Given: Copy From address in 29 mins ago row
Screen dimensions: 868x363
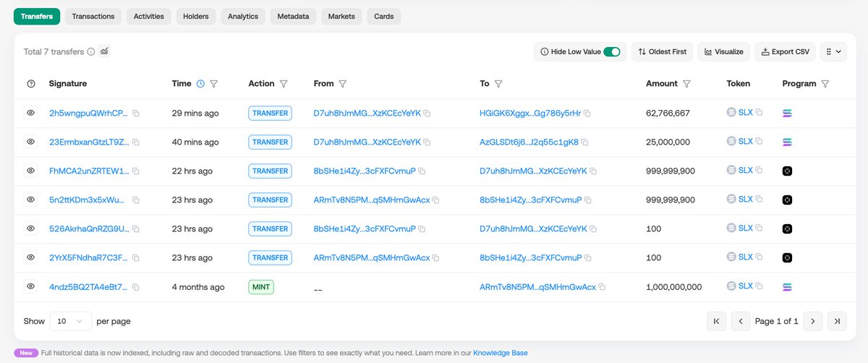Looking at the screenshot, I should tap(427, 114).
